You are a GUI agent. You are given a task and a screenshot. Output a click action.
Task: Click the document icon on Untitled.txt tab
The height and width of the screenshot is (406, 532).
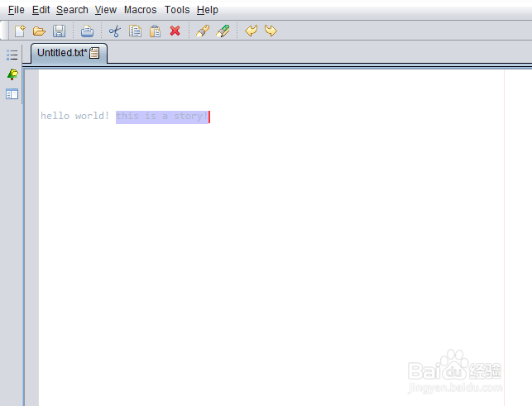94,53
